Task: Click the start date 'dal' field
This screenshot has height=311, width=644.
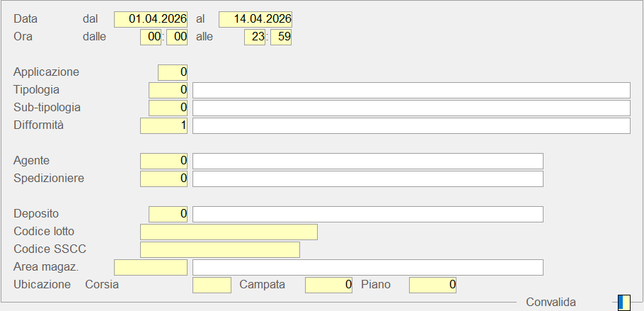Action: [x=151, y=19]
